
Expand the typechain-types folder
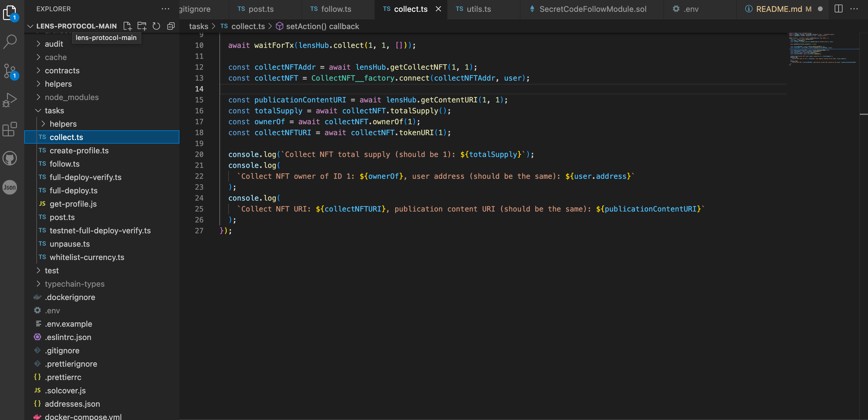[75, 284]
